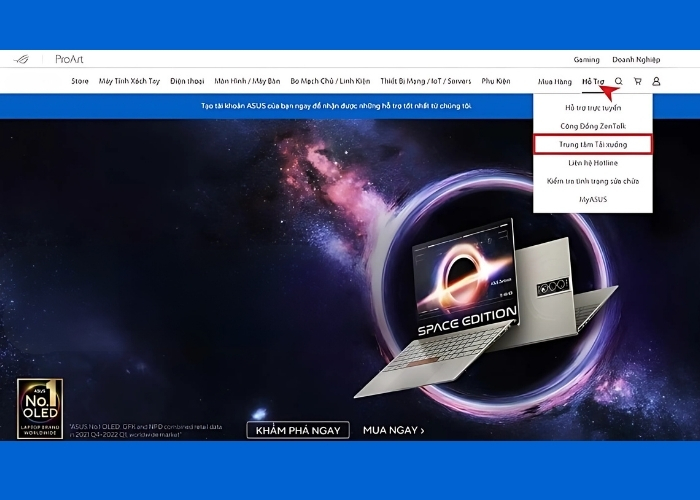Expand the Màn Hình / Máy Bàn menu
700x500 pixels.
(247, 81)
